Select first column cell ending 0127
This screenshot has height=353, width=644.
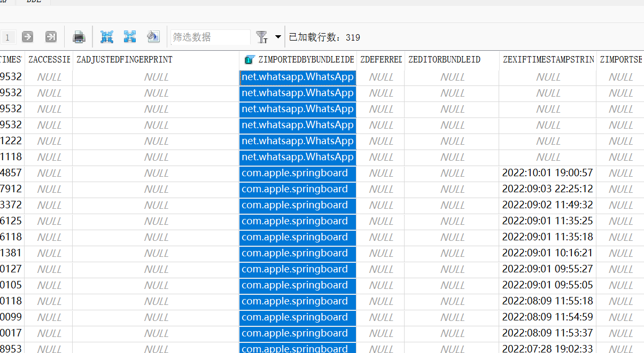pos(12,269)
